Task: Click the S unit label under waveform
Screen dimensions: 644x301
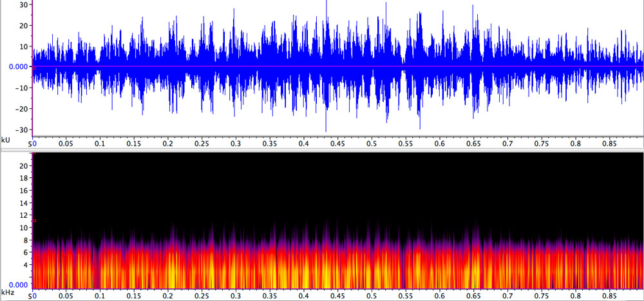Action: 30,144
